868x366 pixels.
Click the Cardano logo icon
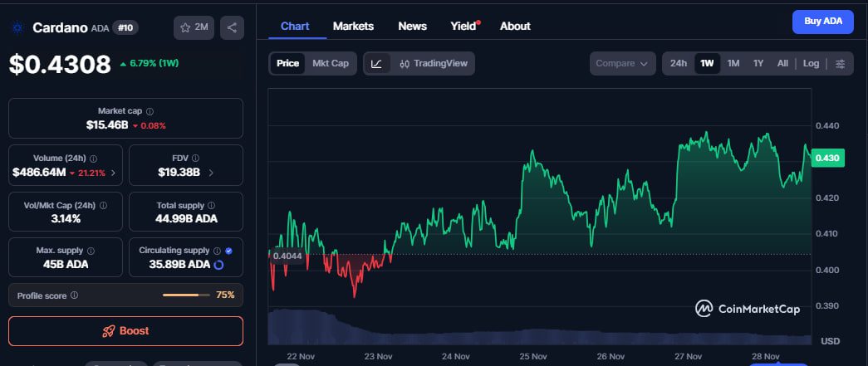[x=19, y=27]
